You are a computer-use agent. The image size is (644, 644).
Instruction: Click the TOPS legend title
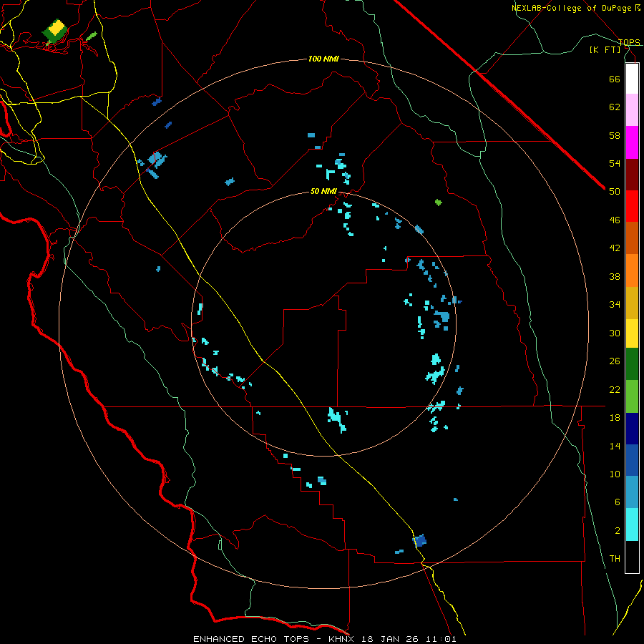point(629,42)
